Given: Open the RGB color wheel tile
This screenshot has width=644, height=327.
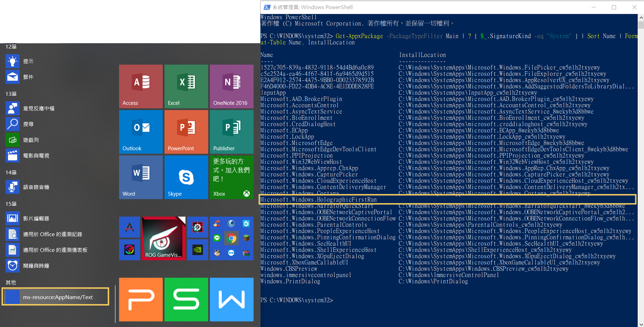Looking at the screenshot, I should coord(130,250).
